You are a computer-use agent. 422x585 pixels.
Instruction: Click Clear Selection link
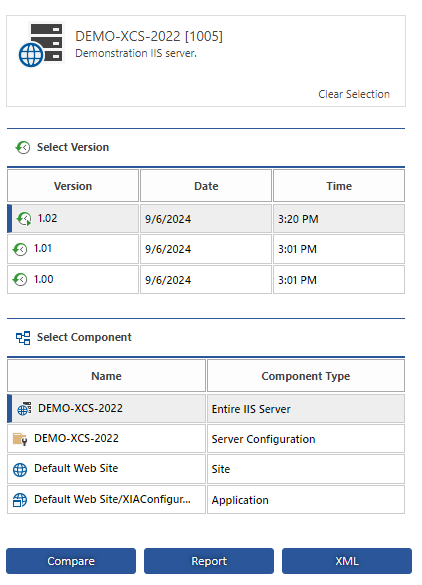pos(354,94)
